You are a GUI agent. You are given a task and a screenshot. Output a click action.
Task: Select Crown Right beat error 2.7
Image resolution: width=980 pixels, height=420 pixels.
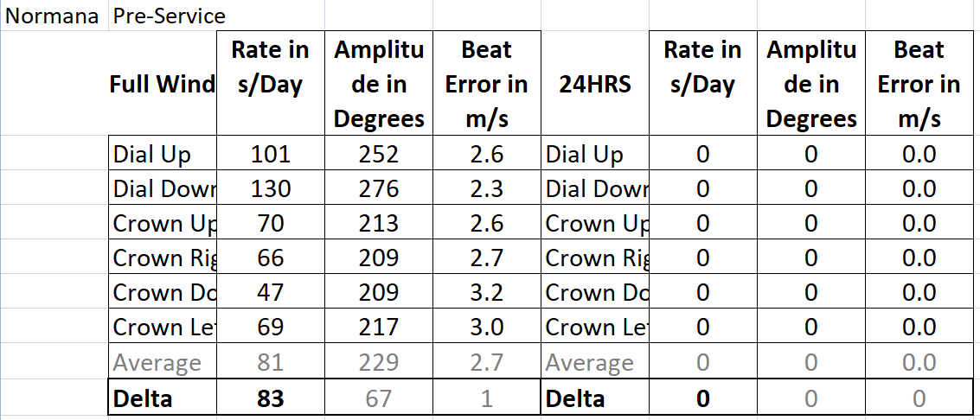(x=486, y=258)
